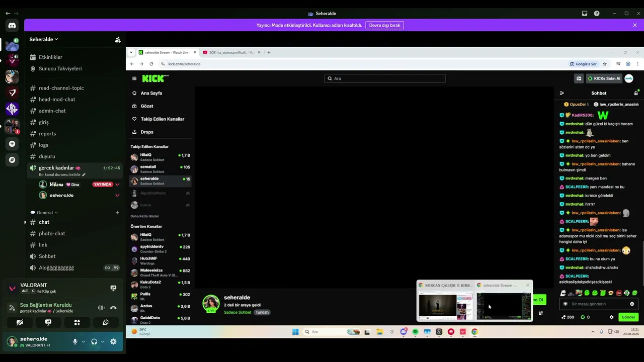Open Discord direct messages home icon
The image size is (644, 362).
coord(12,25)
